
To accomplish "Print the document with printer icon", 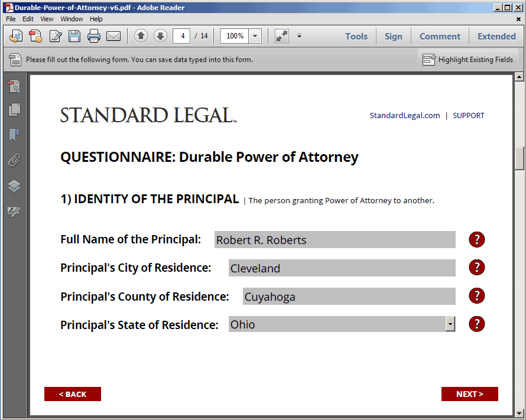I will (94, 36).
